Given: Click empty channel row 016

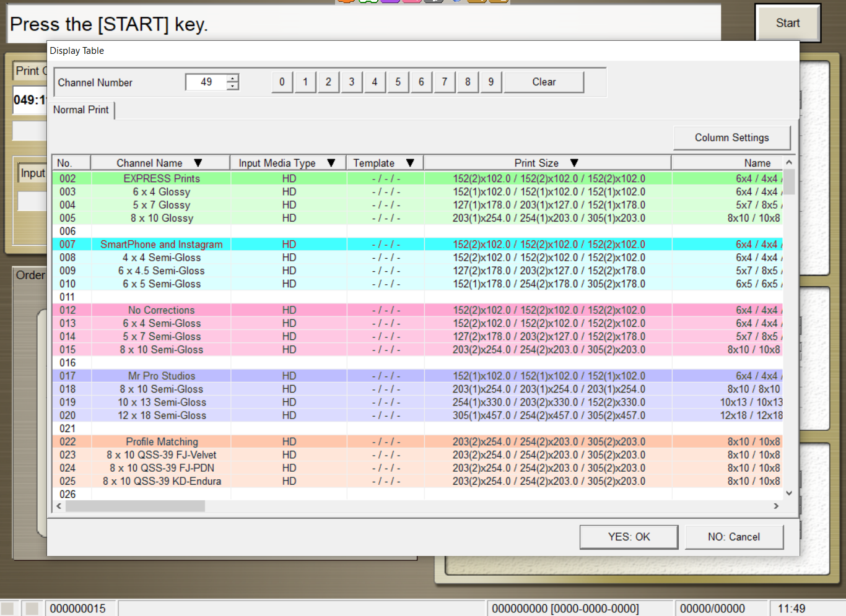Looking at the screenshot, I should coord(418,363).
